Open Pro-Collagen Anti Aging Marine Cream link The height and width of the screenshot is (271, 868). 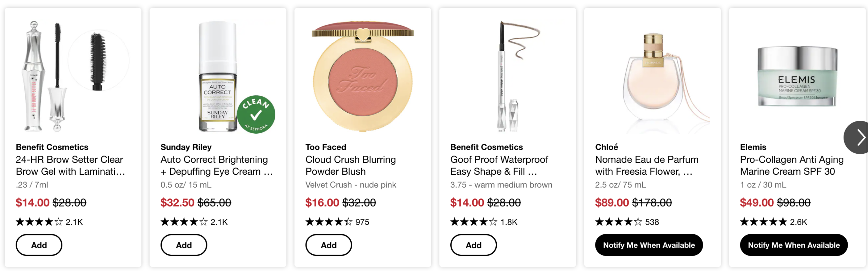(791, 166)
